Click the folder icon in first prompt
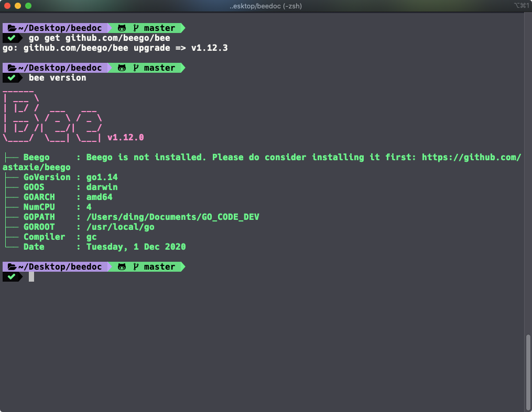 click(x=12, y=28)
